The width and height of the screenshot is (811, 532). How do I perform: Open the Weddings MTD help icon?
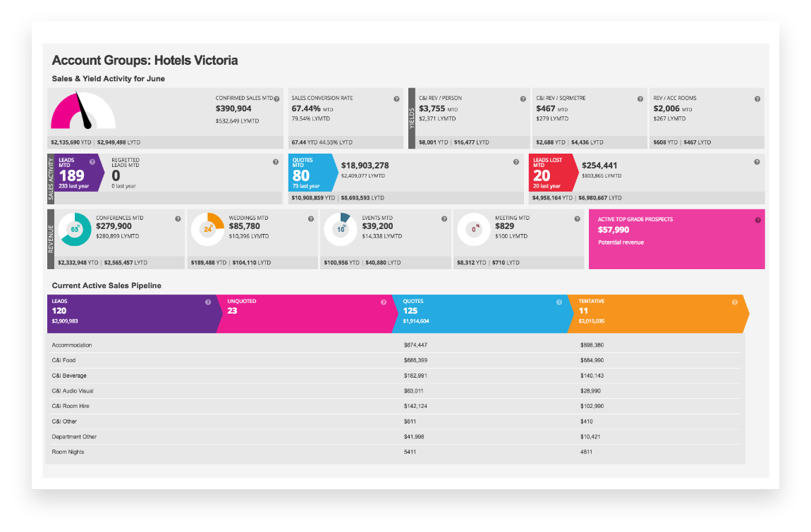(x=311, y=218)
